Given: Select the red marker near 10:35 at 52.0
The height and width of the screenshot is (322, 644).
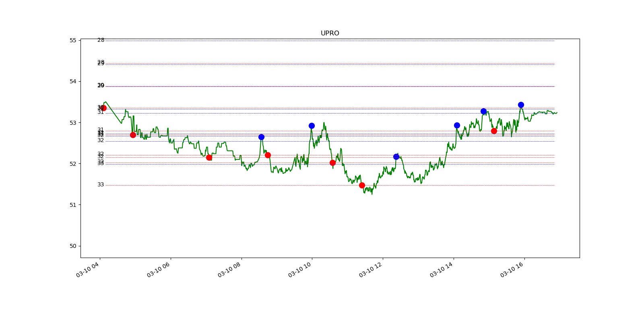Looking at the screenshot, I should (x=332, y=163).
